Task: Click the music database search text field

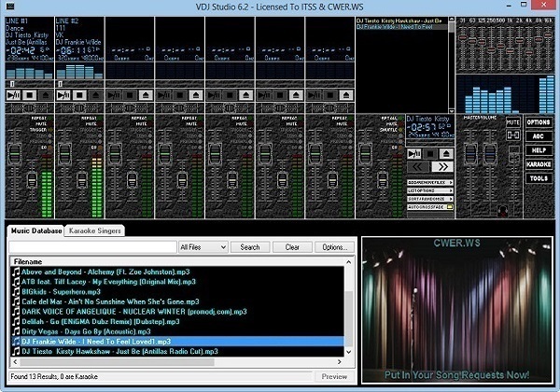Action: (x=91, y=247)
